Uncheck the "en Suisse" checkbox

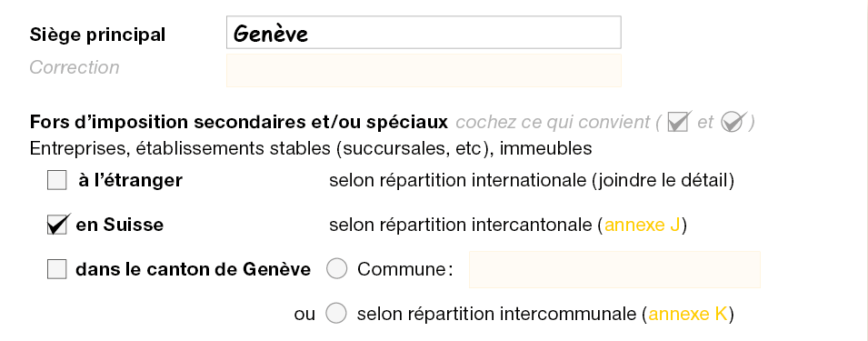point(57,225)
